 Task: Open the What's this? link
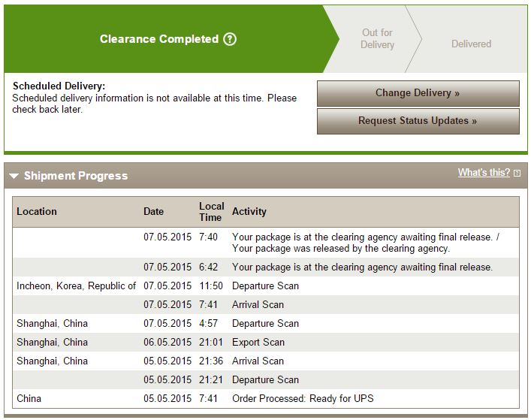point(484,172)
